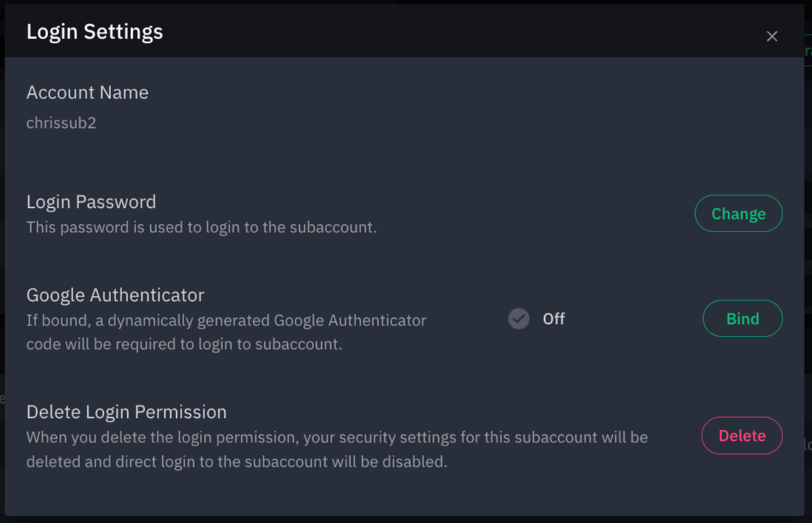Click the Login Settings dialog title
This screenshot has height=523, width=812.
(95, 32)
